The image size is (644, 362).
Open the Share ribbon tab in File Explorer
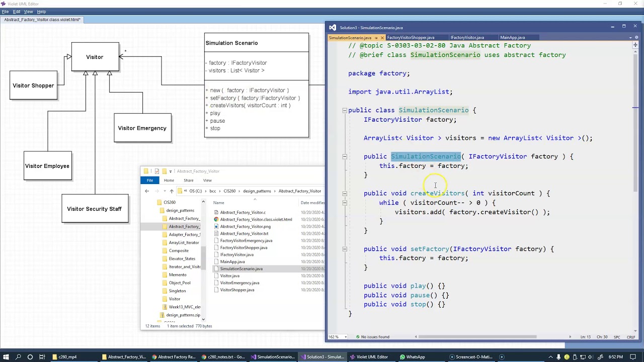point(189,180)
